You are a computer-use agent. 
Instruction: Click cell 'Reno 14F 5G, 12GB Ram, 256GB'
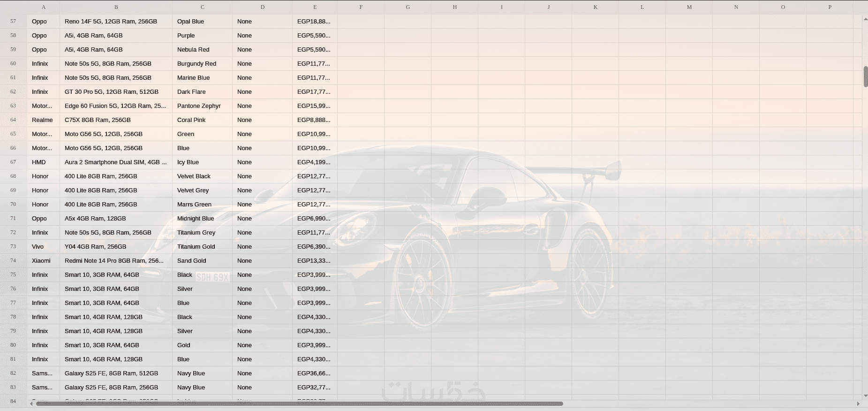(116, 21)
